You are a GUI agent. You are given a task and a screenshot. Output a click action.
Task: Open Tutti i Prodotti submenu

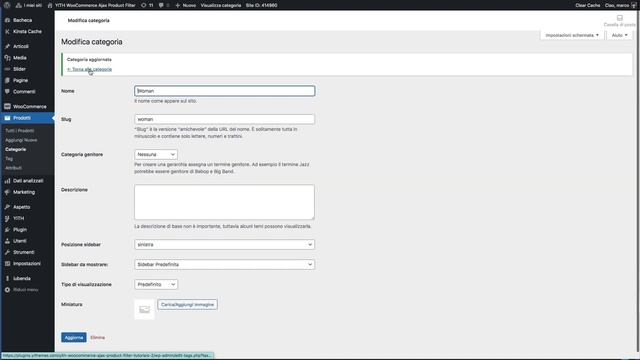coord(20,131)
